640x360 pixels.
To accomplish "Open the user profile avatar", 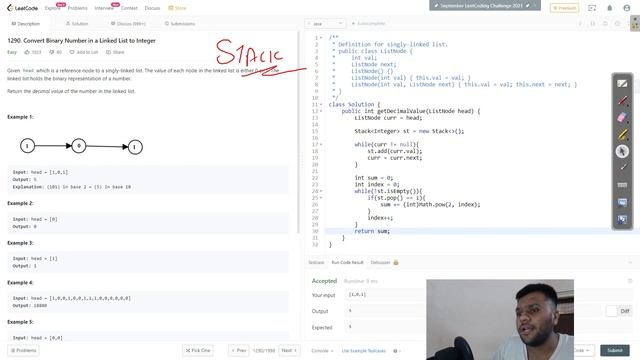I will 627,8.
